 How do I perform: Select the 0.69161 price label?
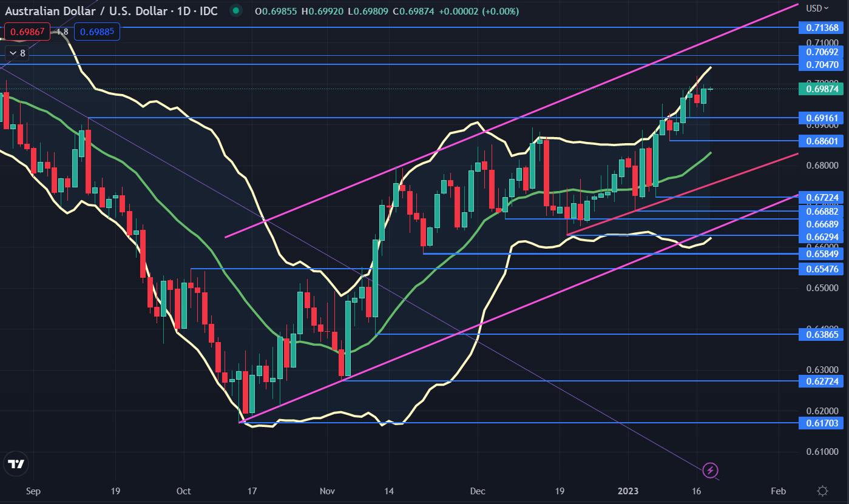pyautogui.click(x=822, y=118)
